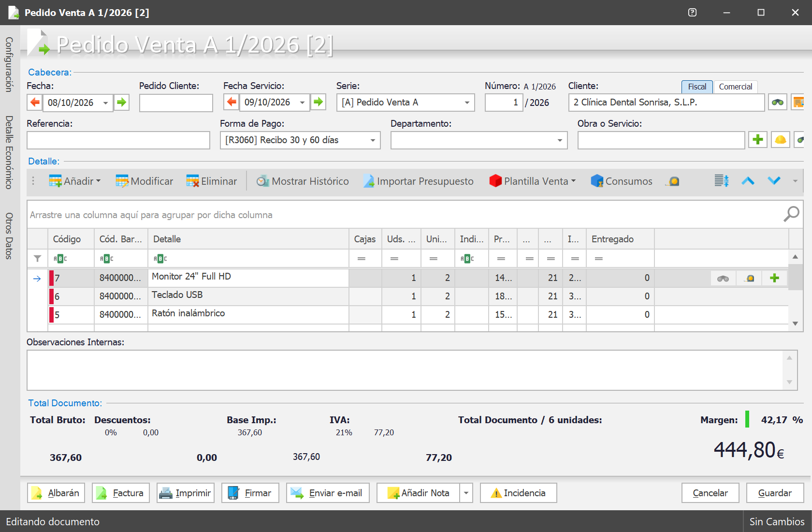Screen dimensions: 812x532
Task: Click Cancelar button
Action: [x=710, y=493]
